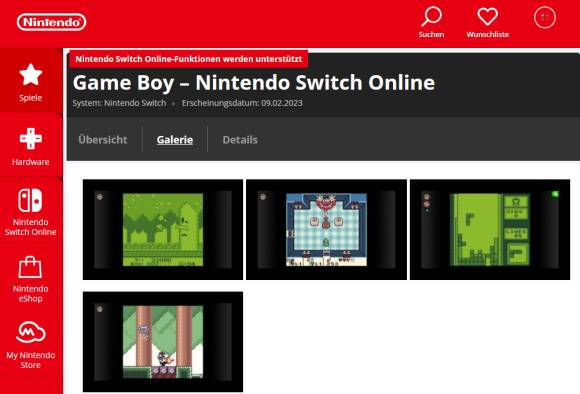Click the Suchen label

[431, 34]
